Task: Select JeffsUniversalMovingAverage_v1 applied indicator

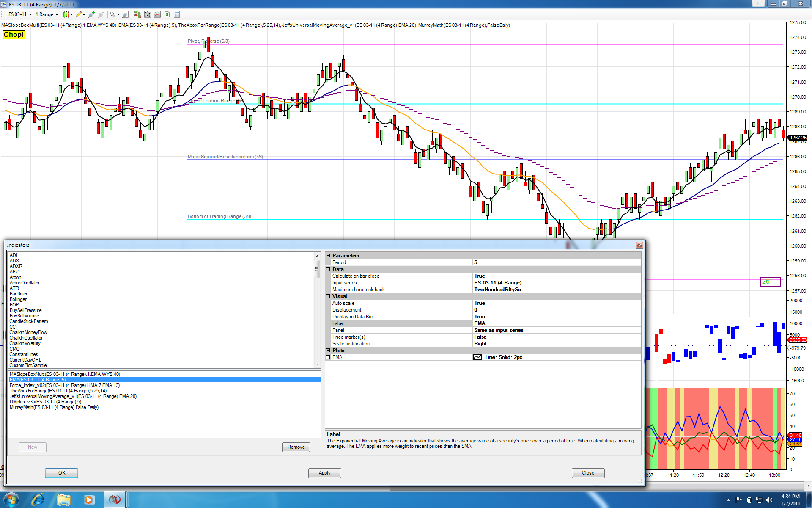Action: tap(165, 396)
